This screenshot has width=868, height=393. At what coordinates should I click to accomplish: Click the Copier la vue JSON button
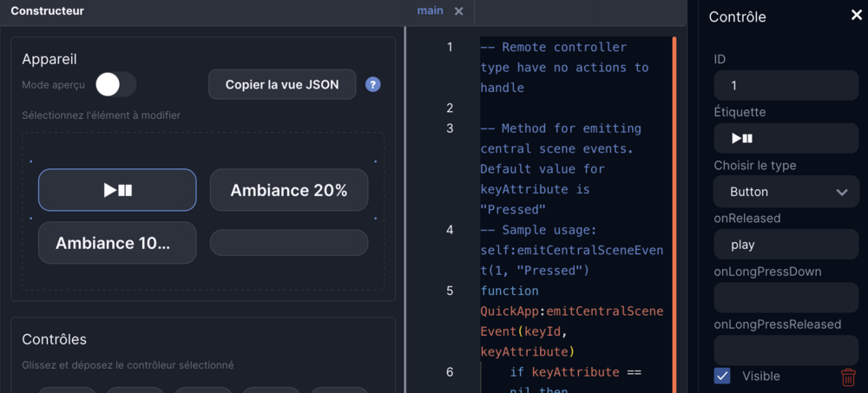[282, 85]
